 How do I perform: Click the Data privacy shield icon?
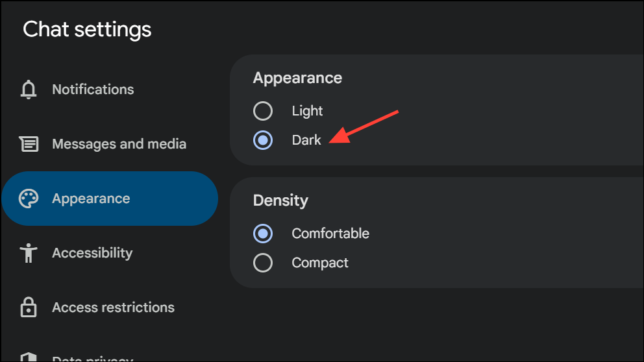point(29,357)
